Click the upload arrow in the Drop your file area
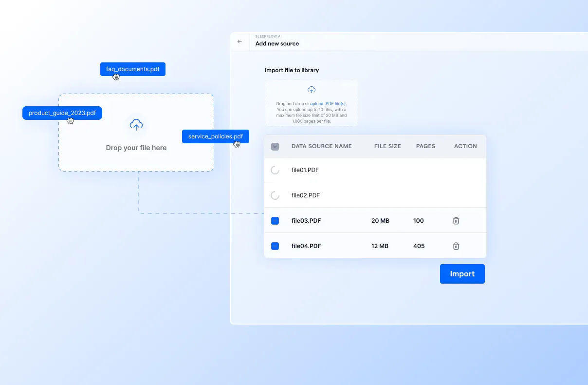 (136, 125)
